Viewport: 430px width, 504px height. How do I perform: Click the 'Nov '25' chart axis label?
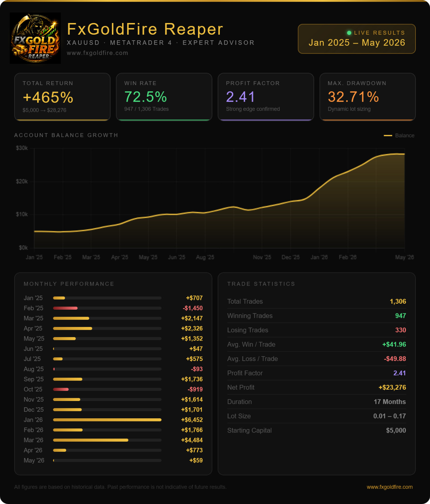(262, 257)
